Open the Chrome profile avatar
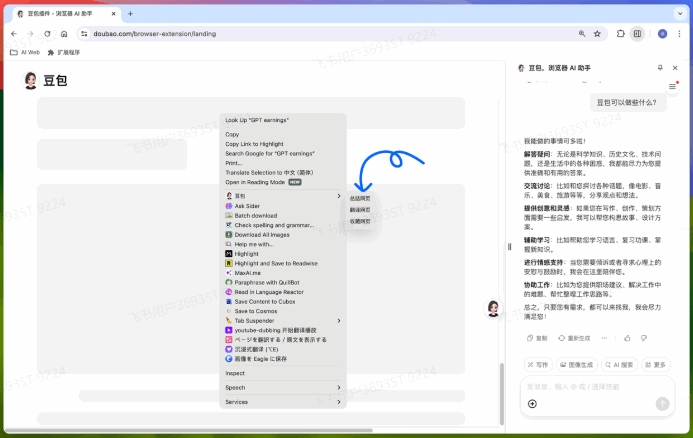Screen dimensions: 693x438 click(662, 34)
